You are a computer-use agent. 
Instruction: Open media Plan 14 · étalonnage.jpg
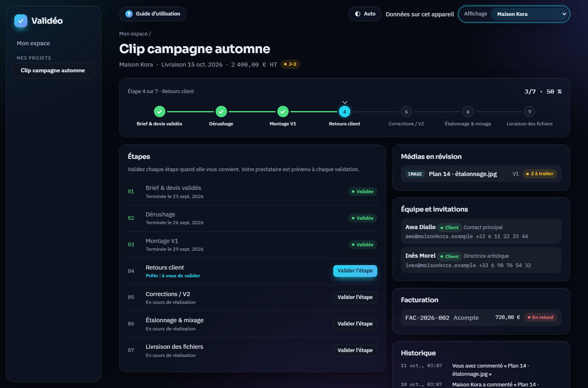[481, 174]
